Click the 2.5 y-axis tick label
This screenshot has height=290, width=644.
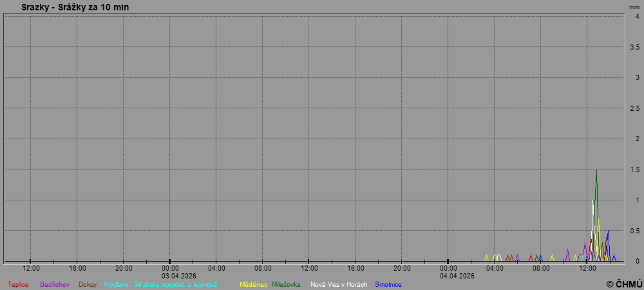(634, 108)
